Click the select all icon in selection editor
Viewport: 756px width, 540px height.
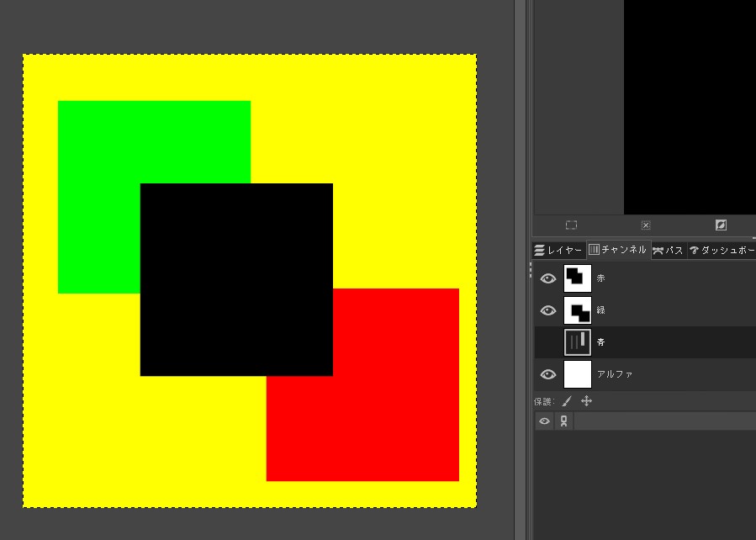pyautogui.click(x=571, y=225)
